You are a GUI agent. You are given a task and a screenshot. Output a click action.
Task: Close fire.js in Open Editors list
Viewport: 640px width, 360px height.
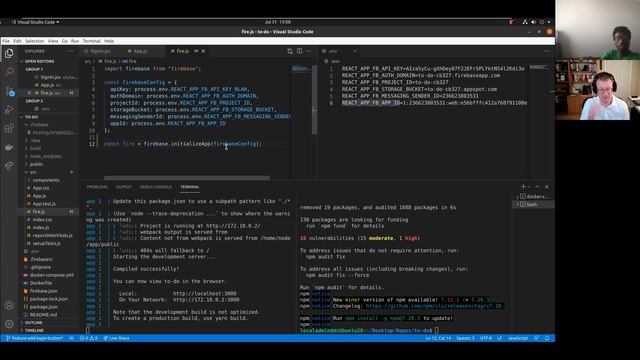click(29, 93)
